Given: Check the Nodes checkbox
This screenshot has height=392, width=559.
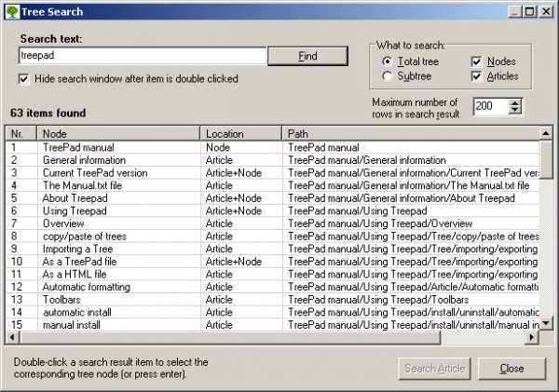Looking at the screenshot, I should 478,61.
